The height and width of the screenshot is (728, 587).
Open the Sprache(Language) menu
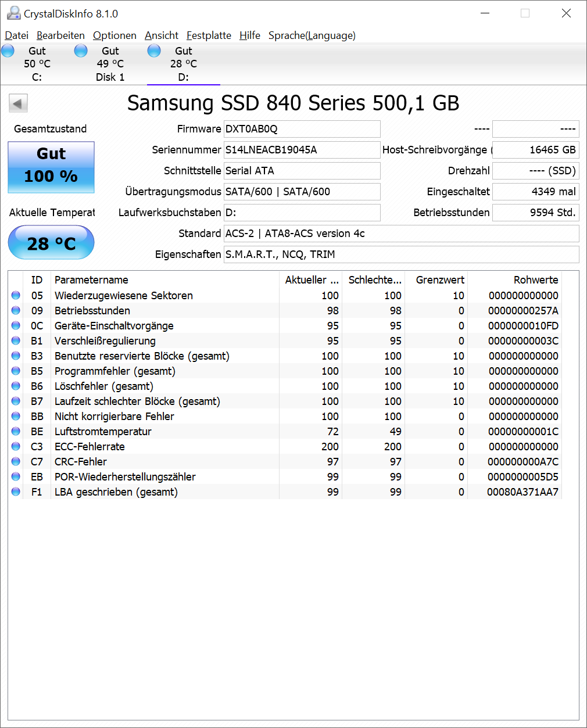coord(312,35)
